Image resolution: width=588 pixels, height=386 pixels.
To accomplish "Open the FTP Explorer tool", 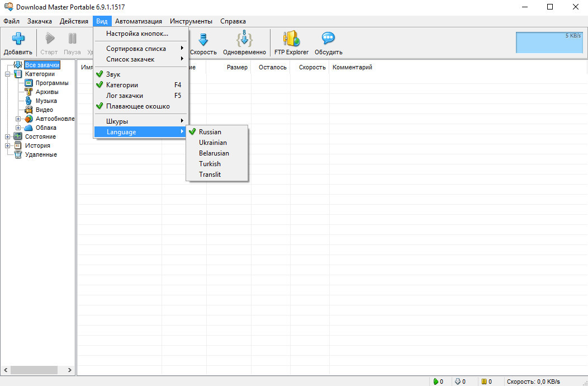I will click(291, 39).
